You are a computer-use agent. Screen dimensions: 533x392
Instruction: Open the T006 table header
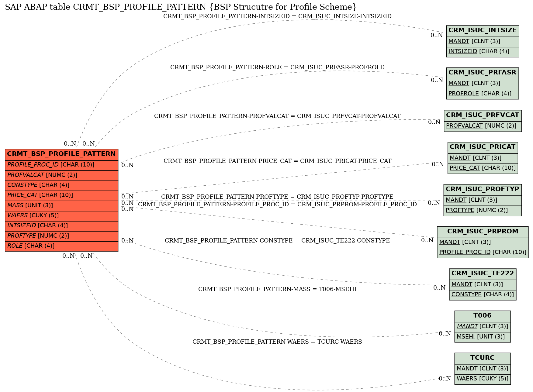click(483, 316)
